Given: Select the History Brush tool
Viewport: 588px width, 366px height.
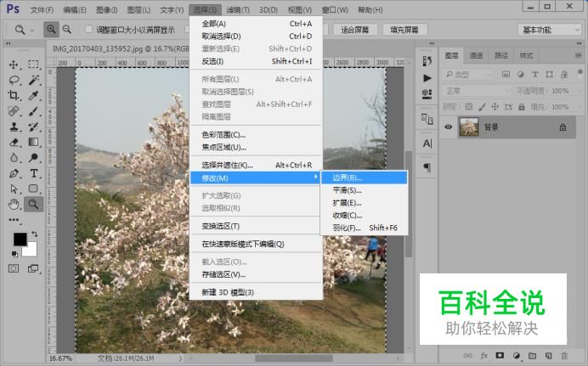Looking at the screenshot, I should (33, 127).
